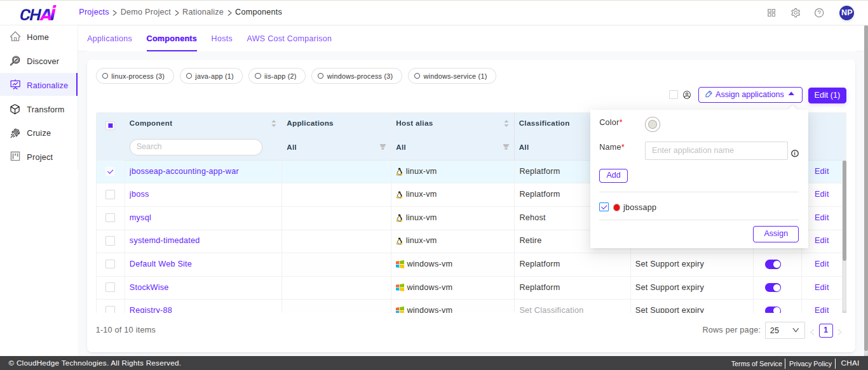Screen dimensions: 868x370
Task: Open the AWS Cost Comparison tab
Action: pyautogui.click(x=289, y=39)
